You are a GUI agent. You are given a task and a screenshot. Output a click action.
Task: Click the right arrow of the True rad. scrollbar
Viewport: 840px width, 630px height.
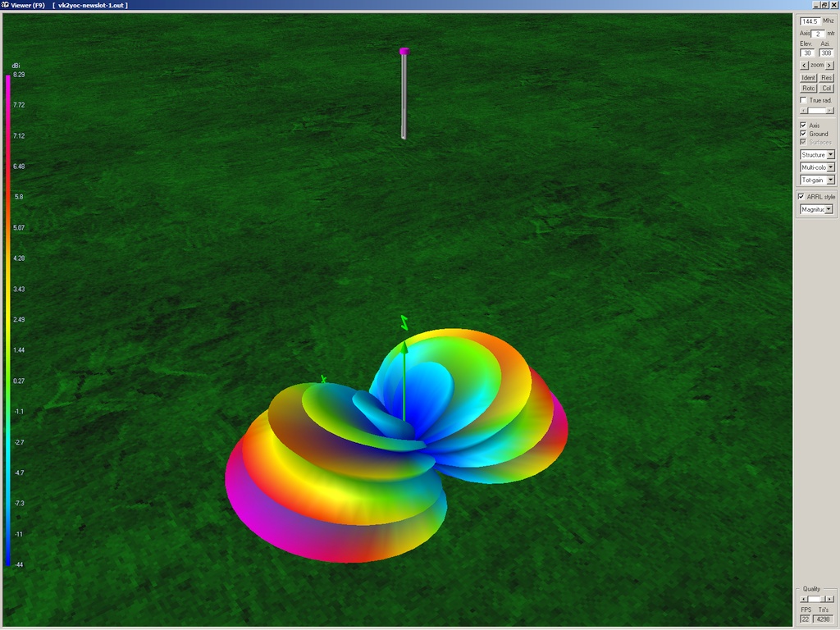[830, 111]
